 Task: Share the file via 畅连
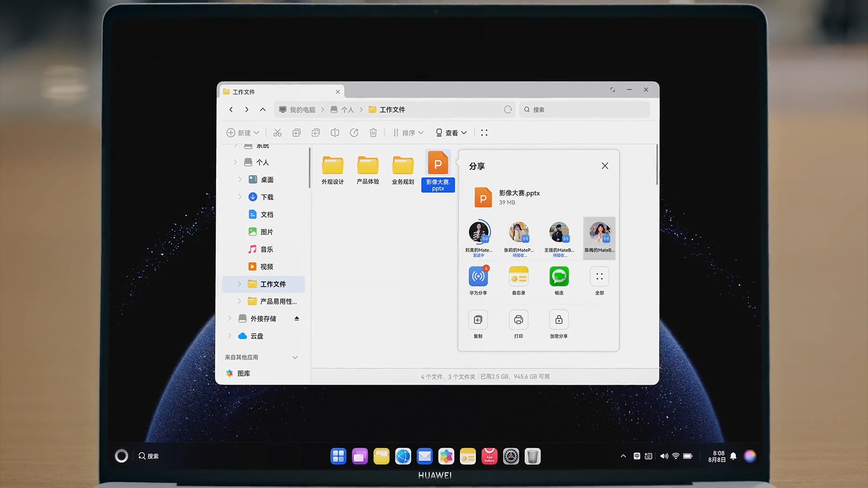(559, 277)
